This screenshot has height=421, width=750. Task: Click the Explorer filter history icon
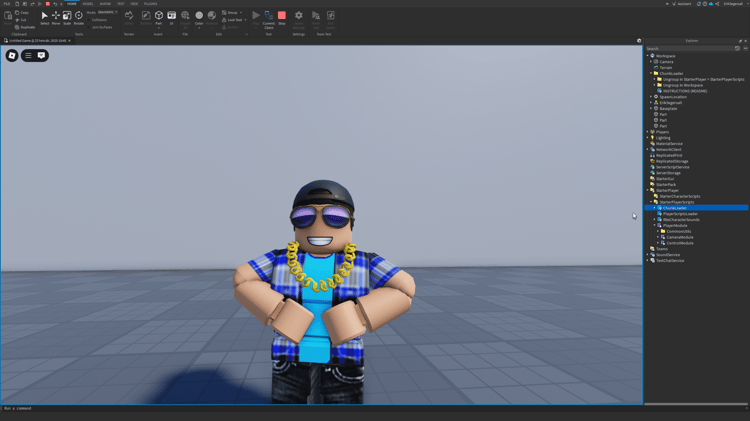tap(737, 48)
